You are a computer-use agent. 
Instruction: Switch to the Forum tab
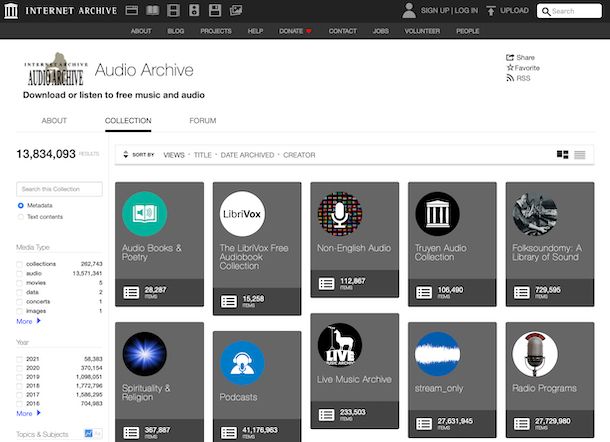coord(203,121)
